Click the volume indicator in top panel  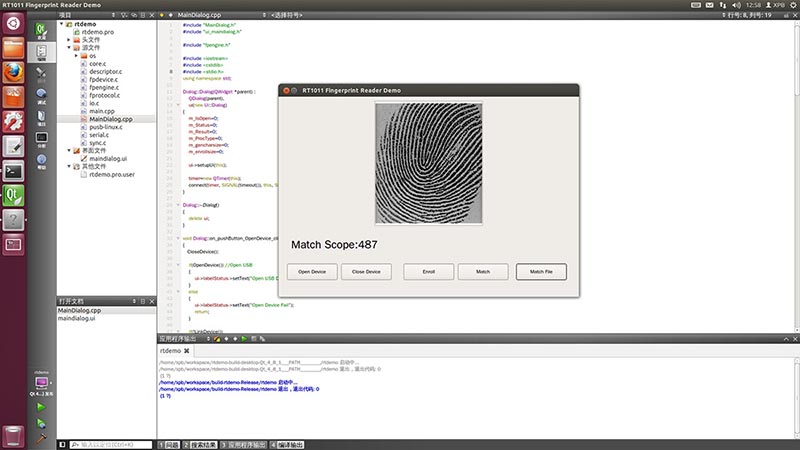pyautogui.click(x=736, y=5)
